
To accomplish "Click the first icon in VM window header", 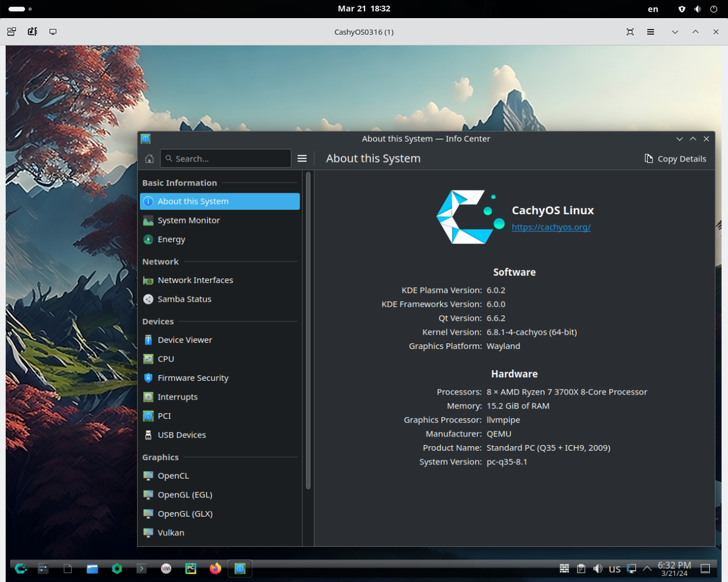I will coord(12,32).
